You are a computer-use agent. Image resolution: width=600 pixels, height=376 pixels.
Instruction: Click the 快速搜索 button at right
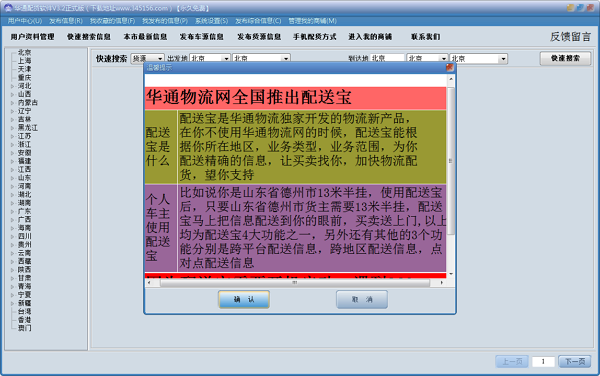pyautogui.click(x=565, y=58)
